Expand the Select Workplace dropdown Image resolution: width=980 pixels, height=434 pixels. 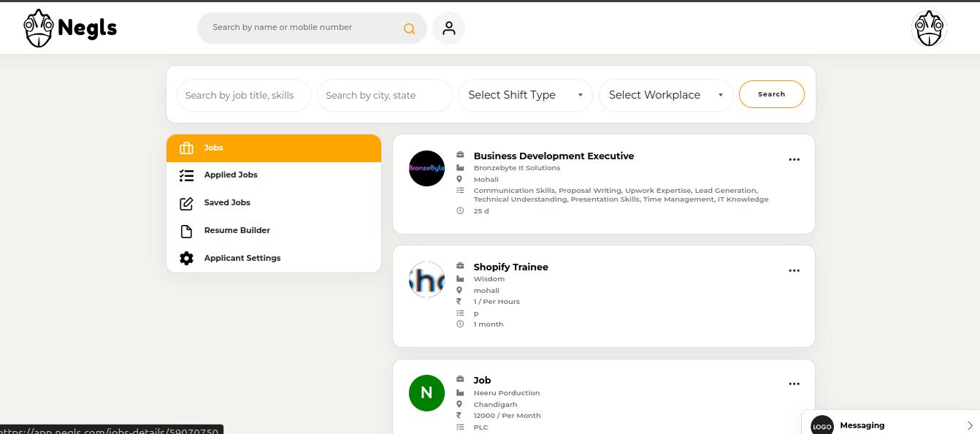tap(665, 95)
